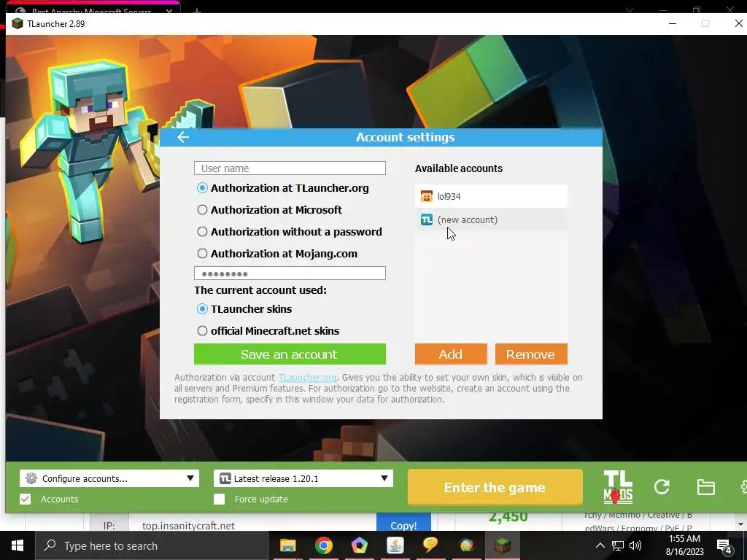
Task: Open Windows Start menu
Action: (x=18, y=545)
